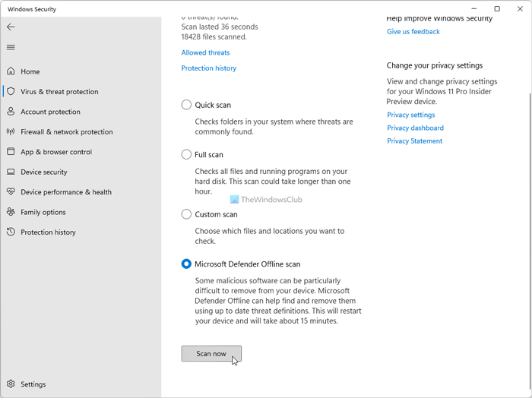Open the hamburger navigation menu

click(x=11, y=47)
